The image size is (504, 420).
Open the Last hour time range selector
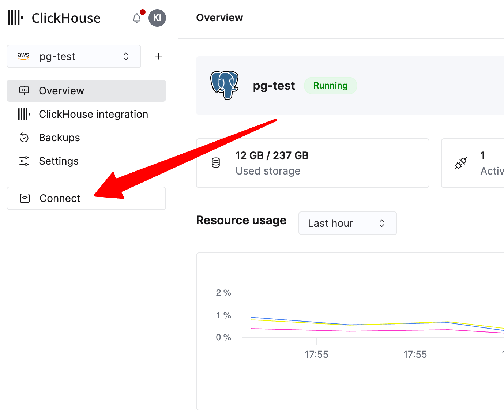click(x=347, y=223)
